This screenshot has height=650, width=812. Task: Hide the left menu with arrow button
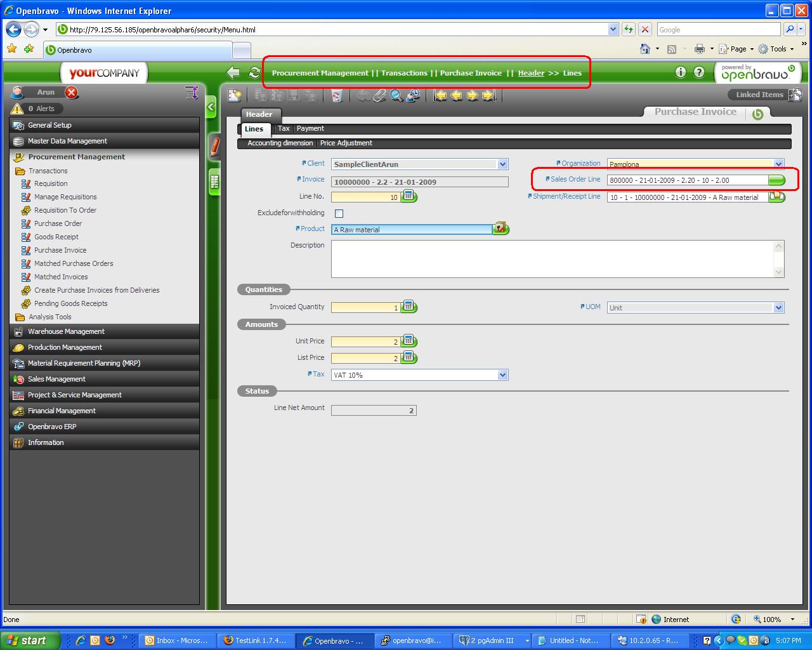212,107
